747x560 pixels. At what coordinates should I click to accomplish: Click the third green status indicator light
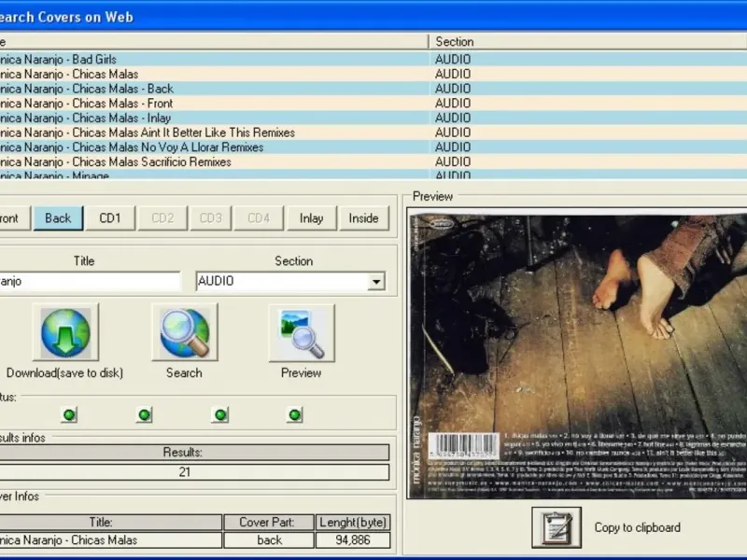[219, 414]
